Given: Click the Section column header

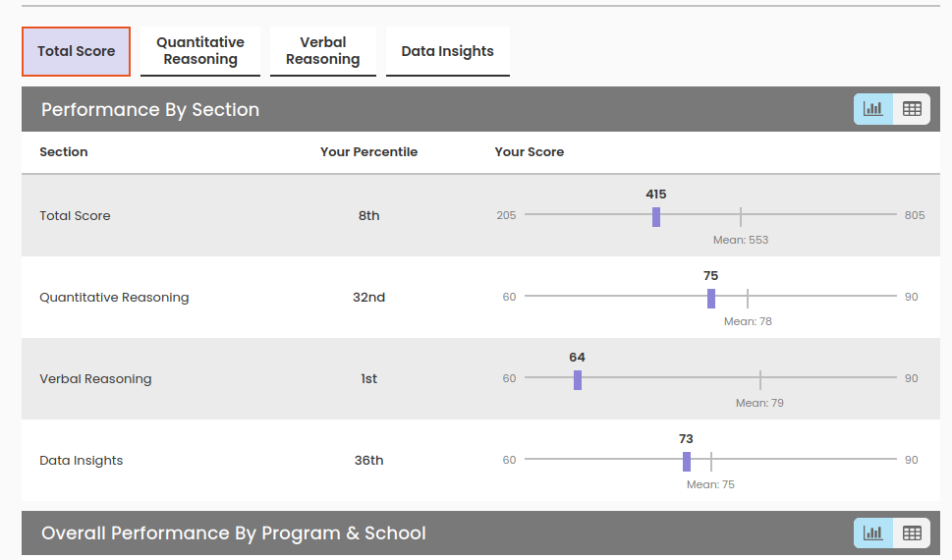Looking at the screenshot, I should 64,152.
